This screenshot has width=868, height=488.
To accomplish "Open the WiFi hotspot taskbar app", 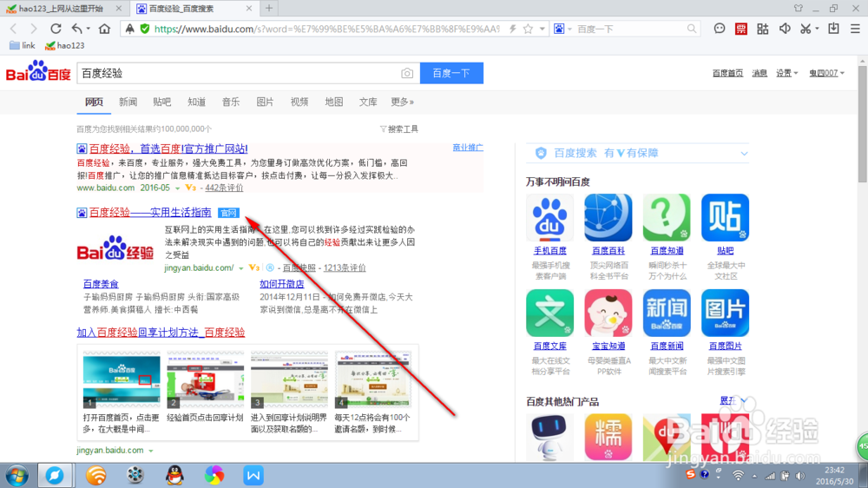I will (95, 475).
